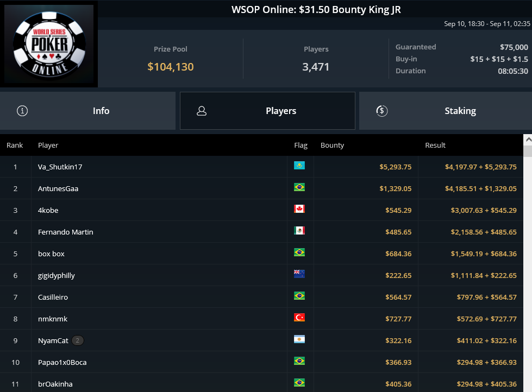Click the World Series of Poker Online logo
The height and width of the screenshot is (392, 532).
[49, 44]
